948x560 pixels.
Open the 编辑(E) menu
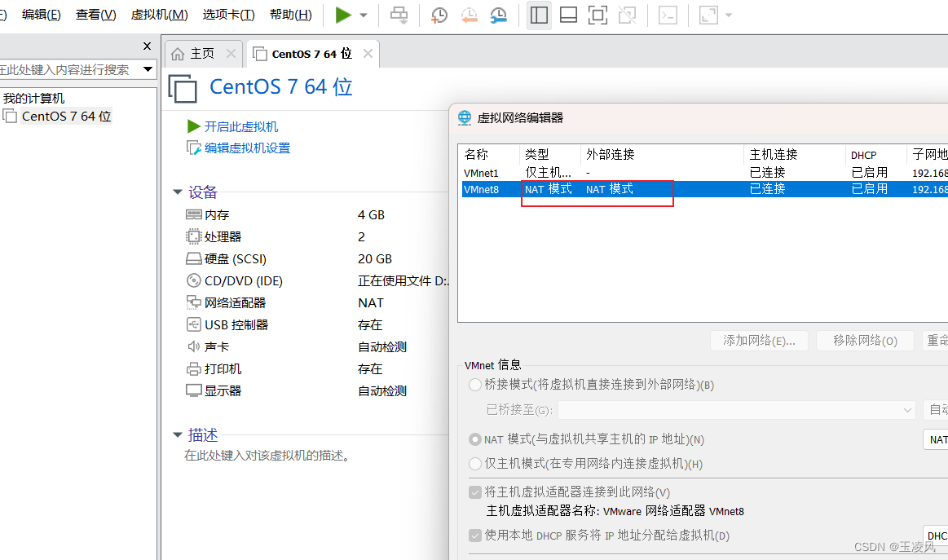(x=41, y=15)
